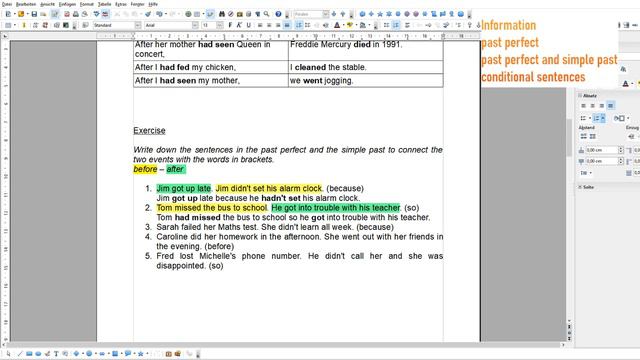
Task: Open the font size dropdown
Action: [x=220, y=25]
